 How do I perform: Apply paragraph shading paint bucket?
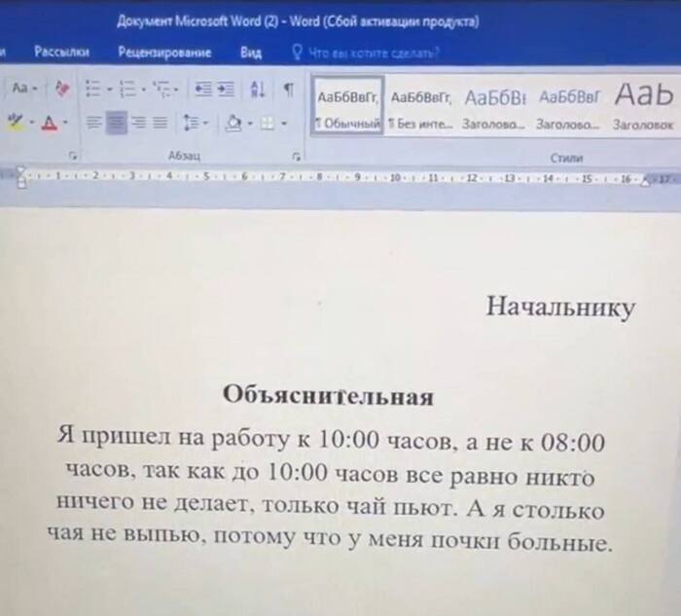coord(233,123)
